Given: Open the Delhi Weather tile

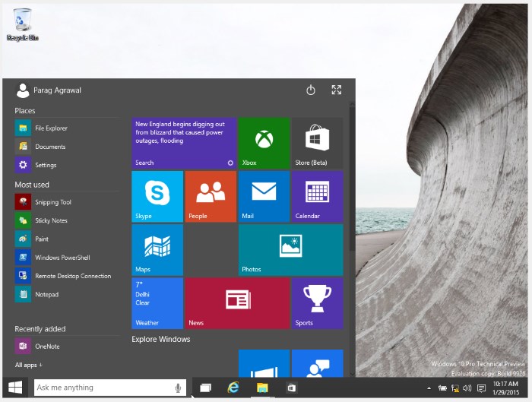Looking at the screenshot, I should click(x=157, y=303).
